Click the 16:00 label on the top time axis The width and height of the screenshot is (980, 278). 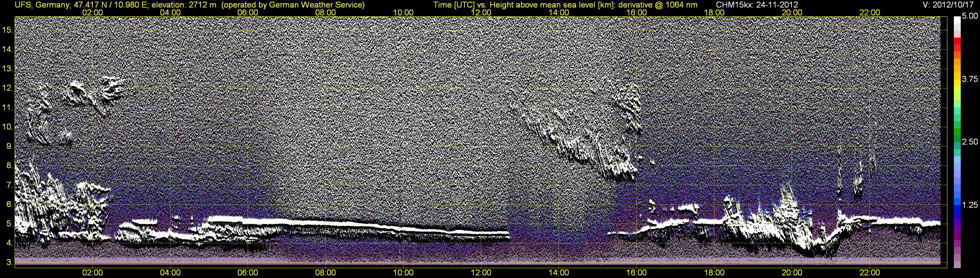[636, 12]
